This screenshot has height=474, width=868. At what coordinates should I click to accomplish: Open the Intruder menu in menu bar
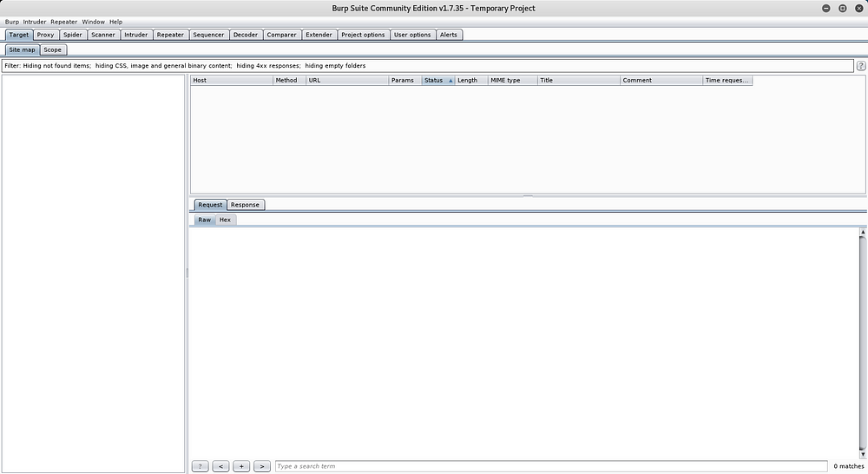pos(35,22)
